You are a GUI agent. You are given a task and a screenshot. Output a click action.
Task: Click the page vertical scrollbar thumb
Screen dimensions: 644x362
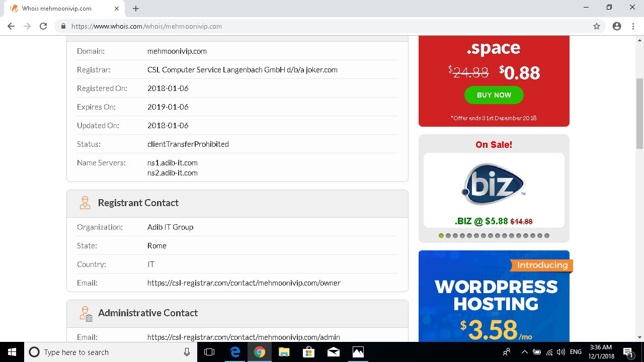(x=639, y=113)
